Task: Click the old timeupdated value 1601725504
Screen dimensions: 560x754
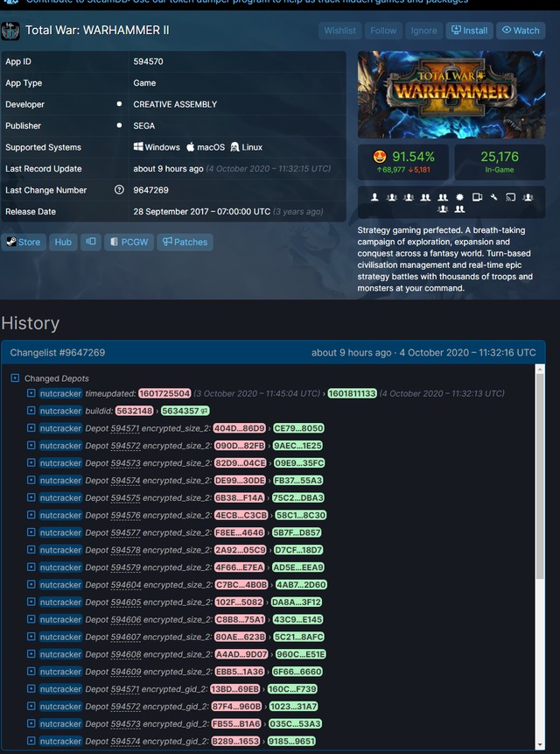Action: [164, 393]
